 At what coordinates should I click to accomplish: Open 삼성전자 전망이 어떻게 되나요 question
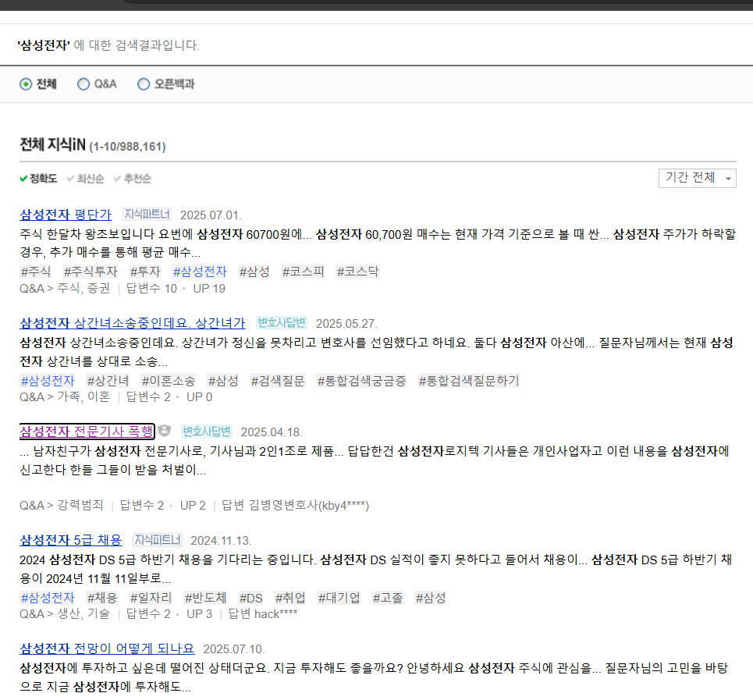click(107, 648)
